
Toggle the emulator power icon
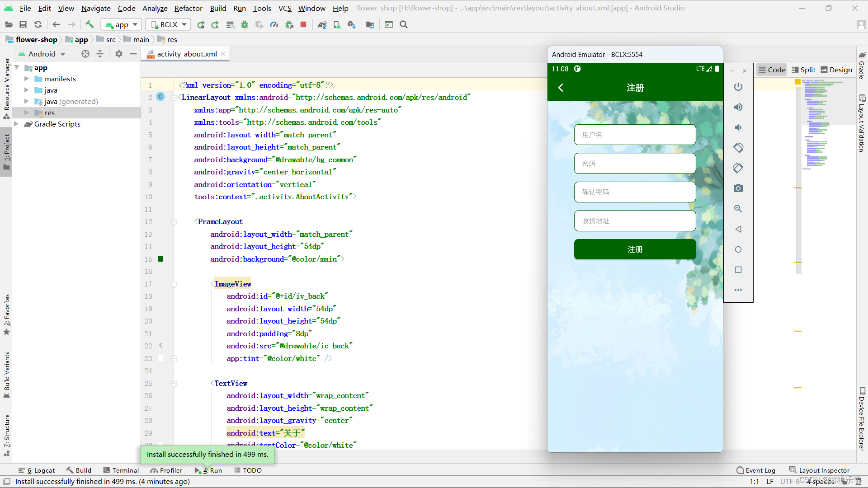pos(738,86)
